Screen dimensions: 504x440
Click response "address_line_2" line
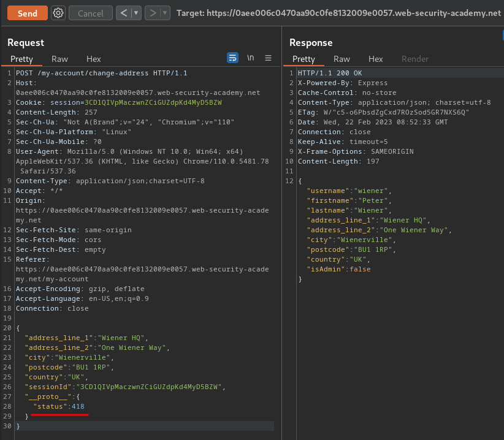click(x=380, y=230)
